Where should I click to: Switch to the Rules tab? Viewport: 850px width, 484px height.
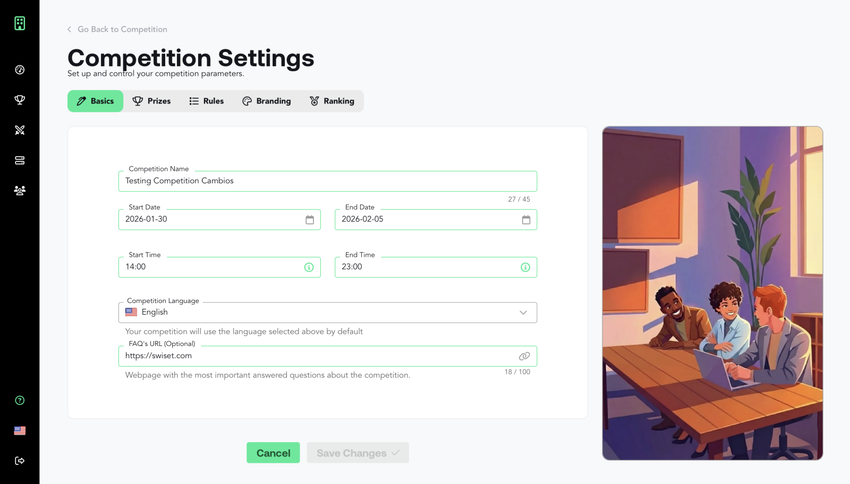point(206,101)
